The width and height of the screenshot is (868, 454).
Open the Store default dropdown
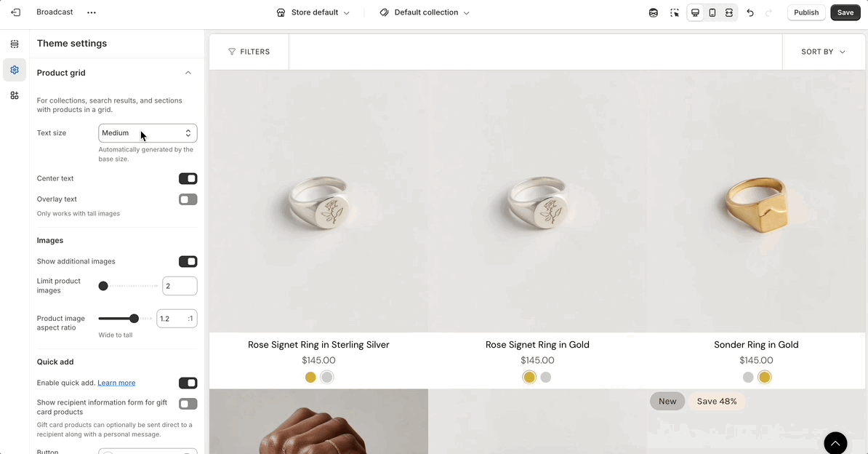[313, 12]
